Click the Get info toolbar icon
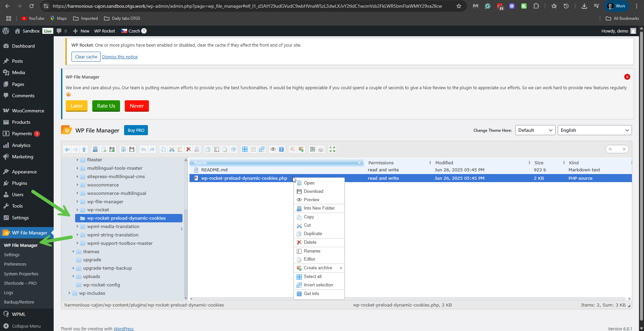The height and width of the screenshot is (331, 644). 281,149
